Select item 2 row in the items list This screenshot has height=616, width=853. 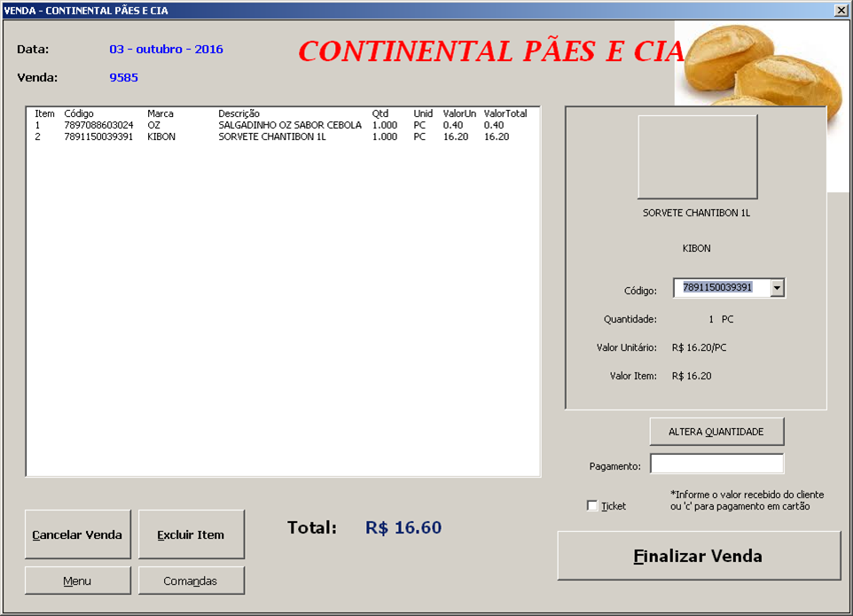tap(271, 136)
